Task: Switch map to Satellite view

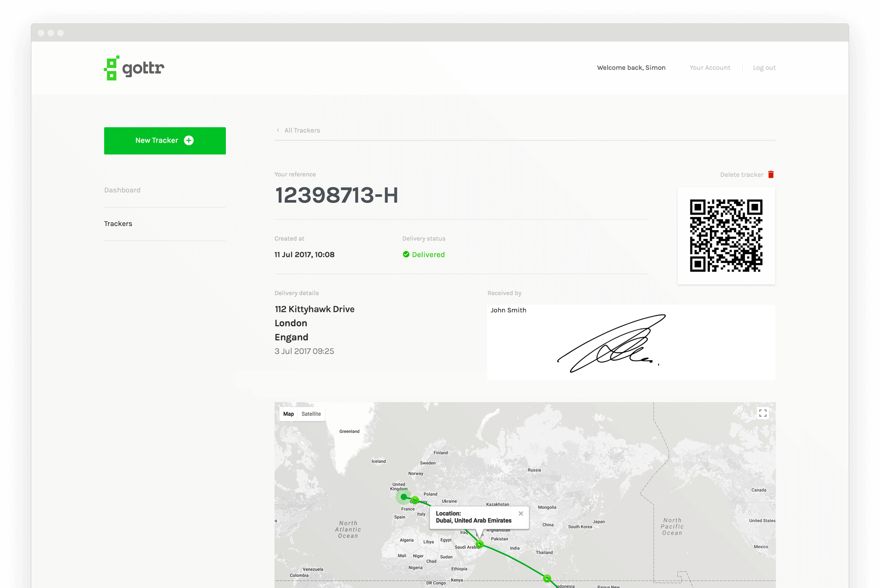Action: tap(311, 414)
